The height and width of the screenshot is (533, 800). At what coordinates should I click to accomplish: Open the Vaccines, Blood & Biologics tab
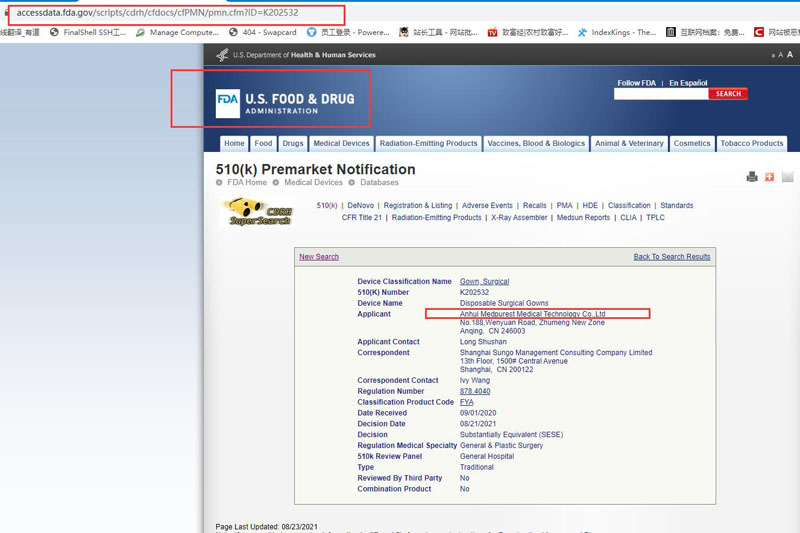point(536,143)
